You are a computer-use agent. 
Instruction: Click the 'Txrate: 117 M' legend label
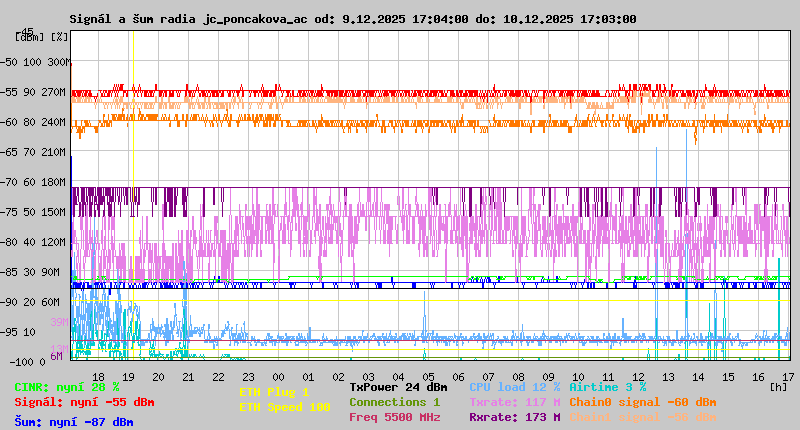click(x=515, y=402)
